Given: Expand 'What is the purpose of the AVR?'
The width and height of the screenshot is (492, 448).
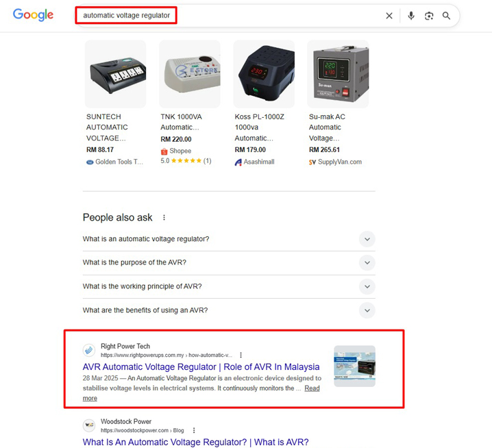Looking at the screenshot, I should point(229,262).
